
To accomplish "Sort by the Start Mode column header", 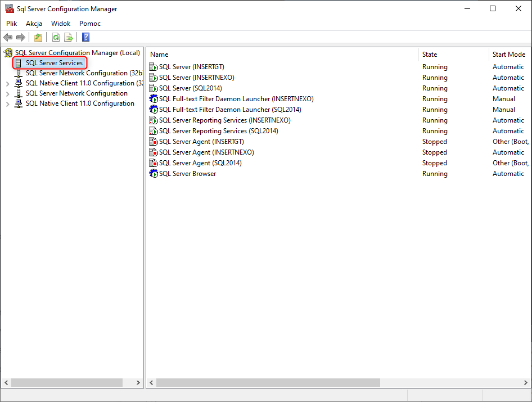I will coord(510,55).
